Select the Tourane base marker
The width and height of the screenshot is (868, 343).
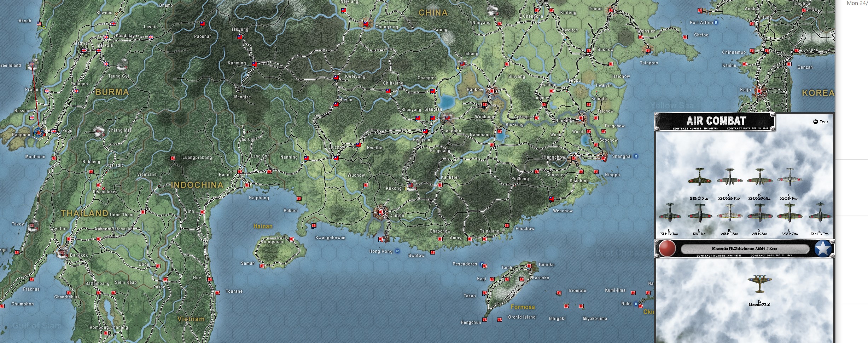217,292
